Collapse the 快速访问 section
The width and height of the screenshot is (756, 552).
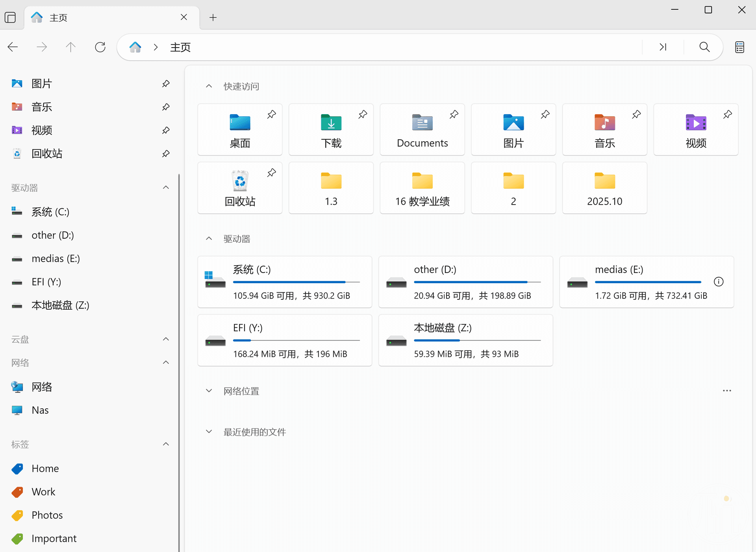209,86
